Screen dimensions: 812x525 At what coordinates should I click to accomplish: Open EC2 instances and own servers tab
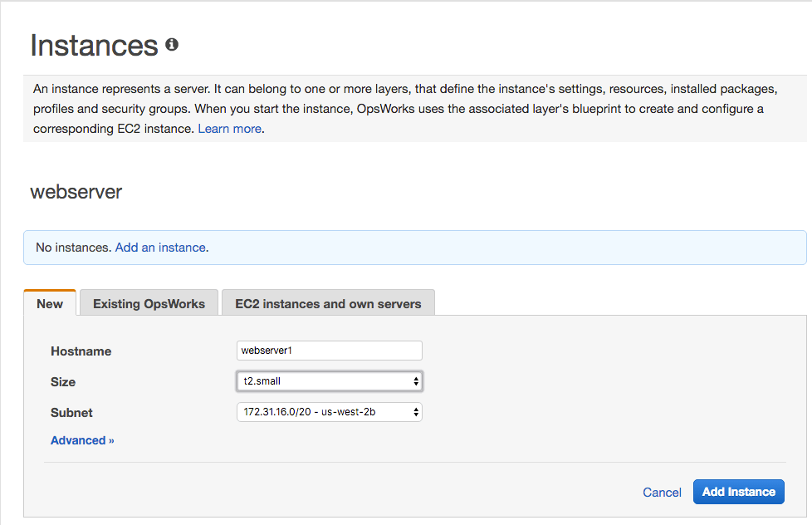[x=328, y=303]
